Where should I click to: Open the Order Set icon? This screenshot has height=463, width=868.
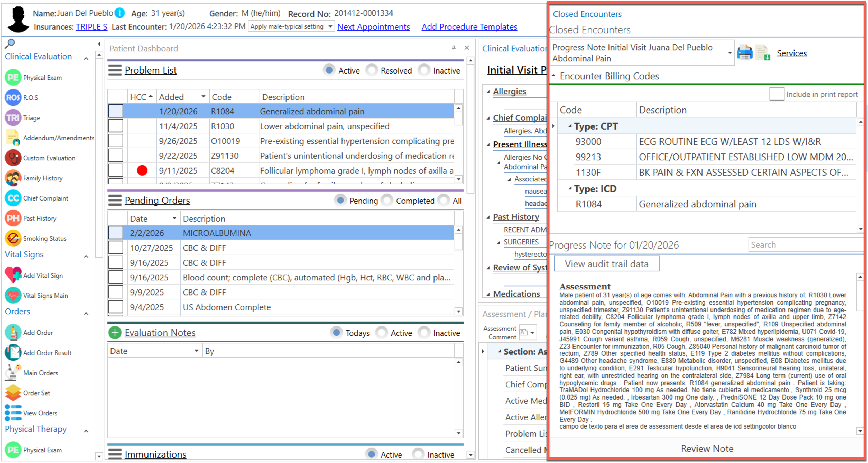click(13, 393)
